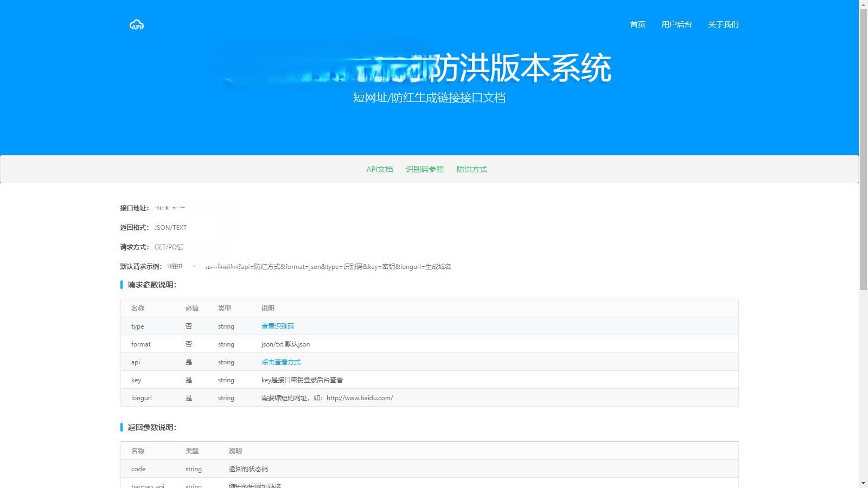This screenshot has width=868, height=488.
Task: Click the default request example URL text
Action: [x=309, y=267]
